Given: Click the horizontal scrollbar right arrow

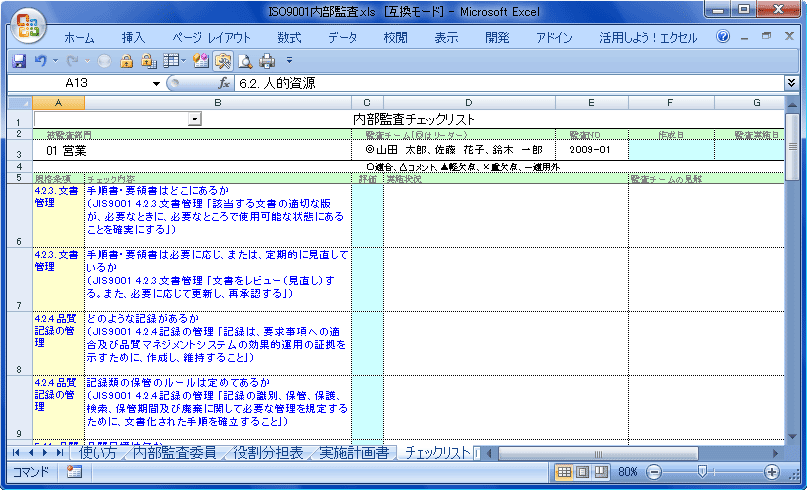Looking at the screenshot, I should [x=776, y=453].
